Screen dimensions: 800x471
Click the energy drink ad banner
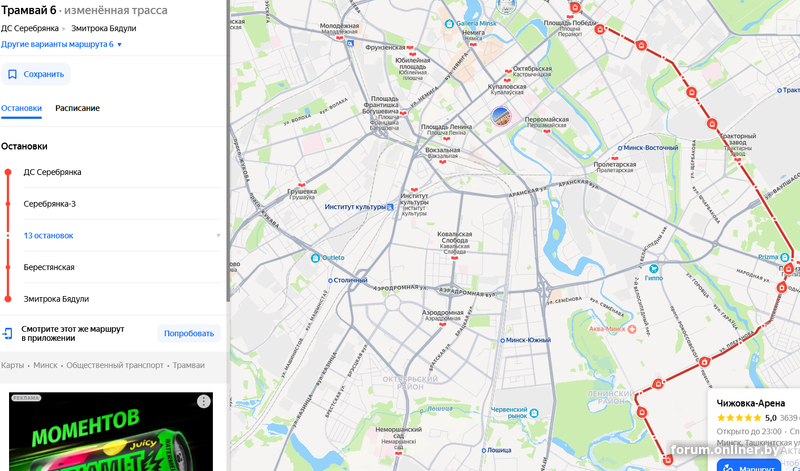pyautogui.click(x=111, y=432)
